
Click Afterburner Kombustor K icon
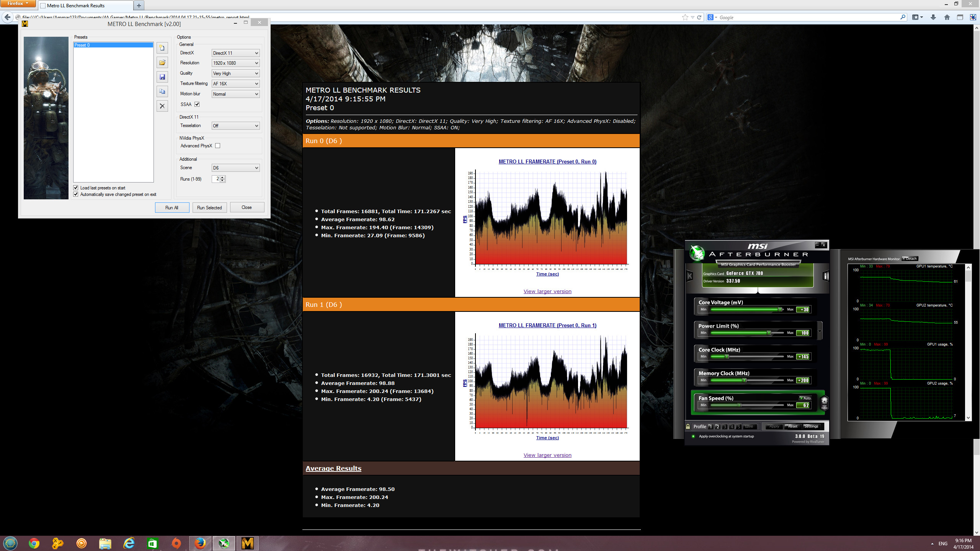tap(690, 276)
